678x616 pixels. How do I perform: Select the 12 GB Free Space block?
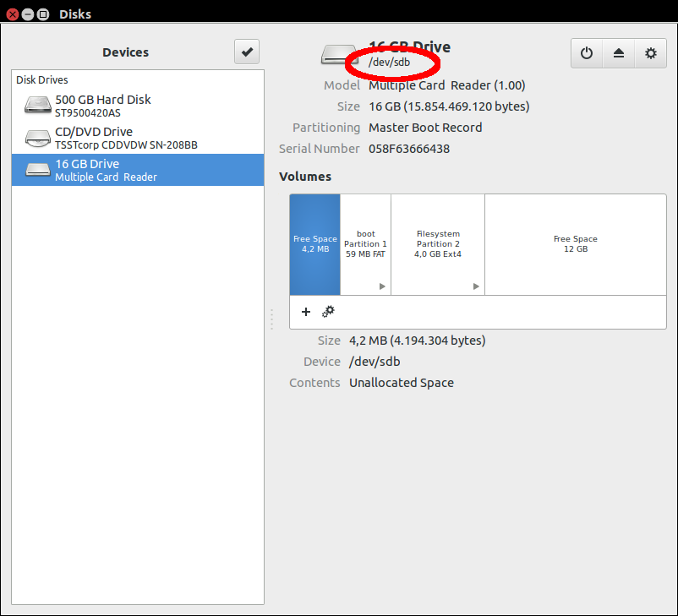(575, 244)
